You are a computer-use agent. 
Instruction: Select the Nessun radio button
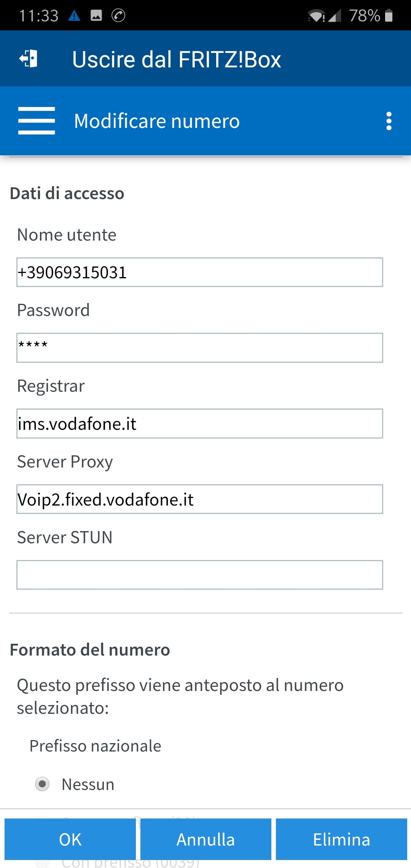point(42,784)
